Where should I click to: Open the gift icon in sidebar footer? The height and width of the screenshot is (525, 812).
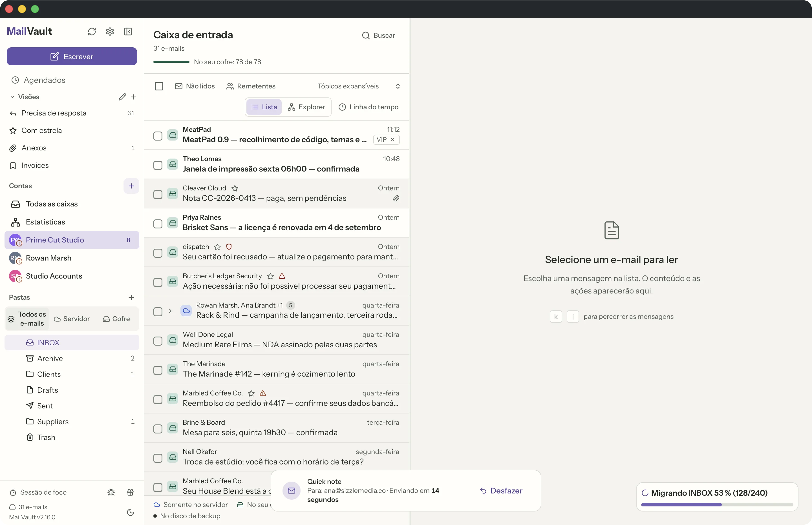click(130, 492)
